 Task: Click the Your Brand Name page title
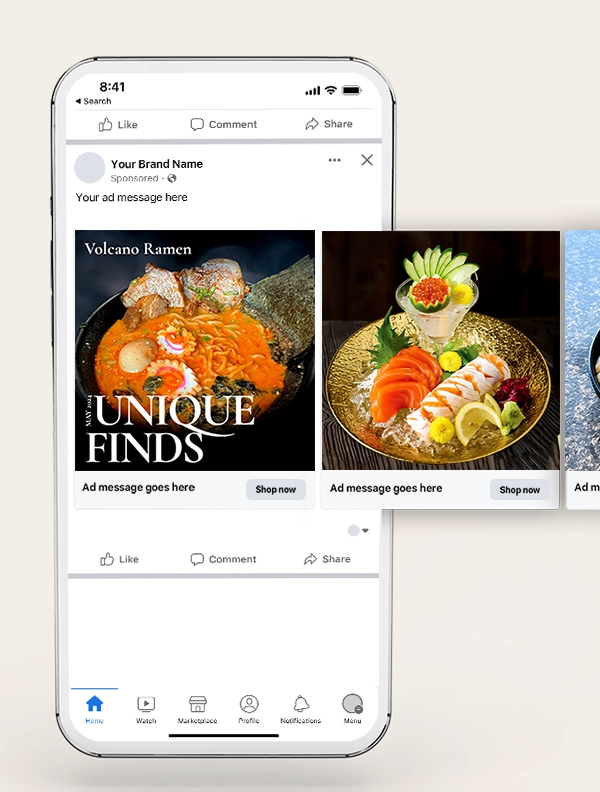coord(157,164)
